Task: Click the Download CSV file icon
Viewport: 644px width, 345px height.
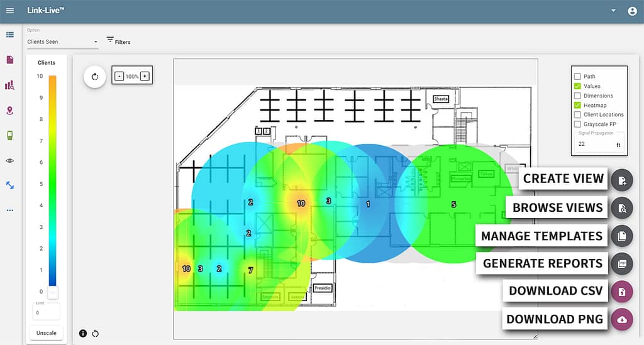Action: [x=622, y=291]
